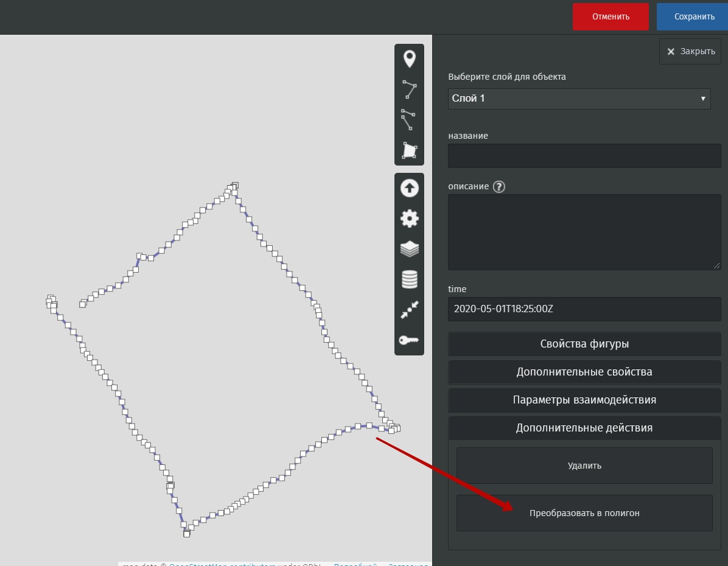728x566 pixels.
Task: Open the tile layers database icon
Action: click(409, 279)
